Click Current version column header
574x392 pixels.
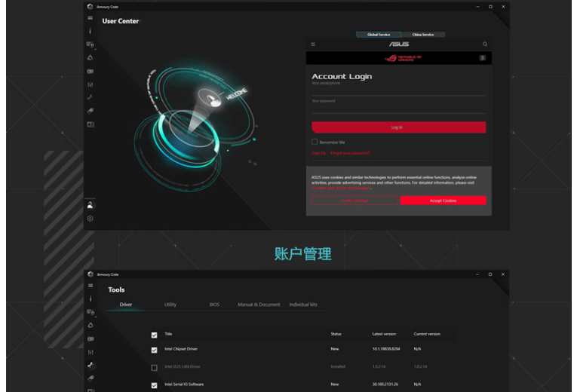point(427,334)
